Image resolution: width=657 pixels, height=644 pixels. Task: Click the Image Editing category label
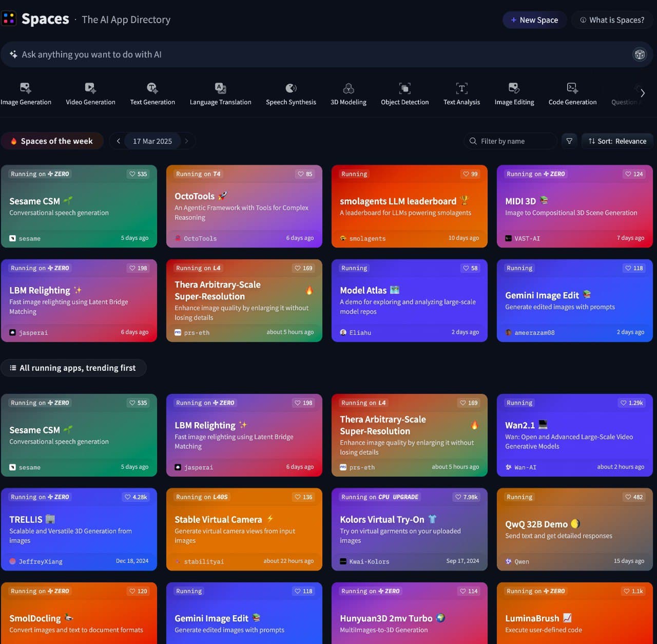[514, 102]
